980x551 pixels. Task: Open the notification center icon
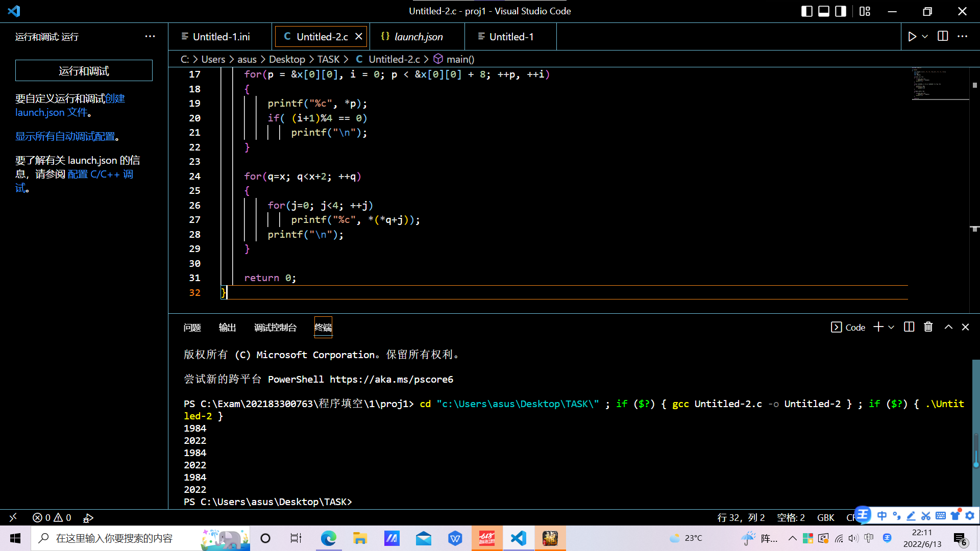pyautogui.click(x=960, y=539)
